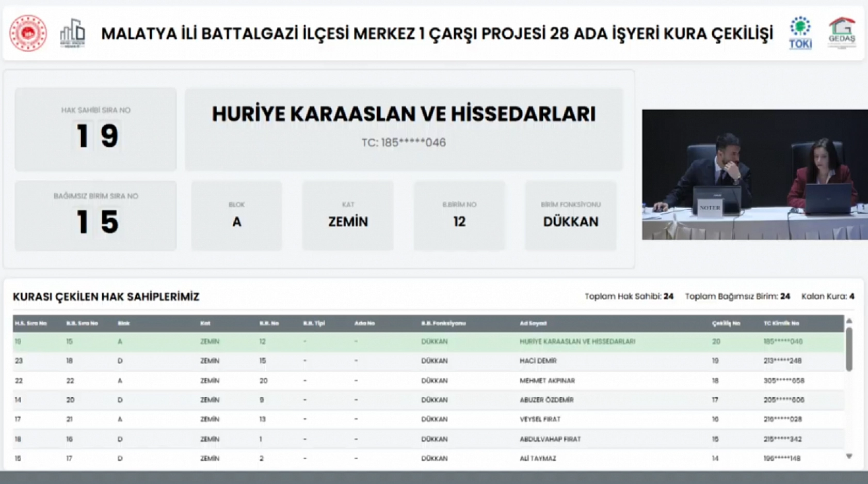The width and height of the screenshot is (868, 484).
Task: Click the KURASI ÇEKİLEN HAK SAHİPLERİMİZ heading
Action: (x=107, y=297)
